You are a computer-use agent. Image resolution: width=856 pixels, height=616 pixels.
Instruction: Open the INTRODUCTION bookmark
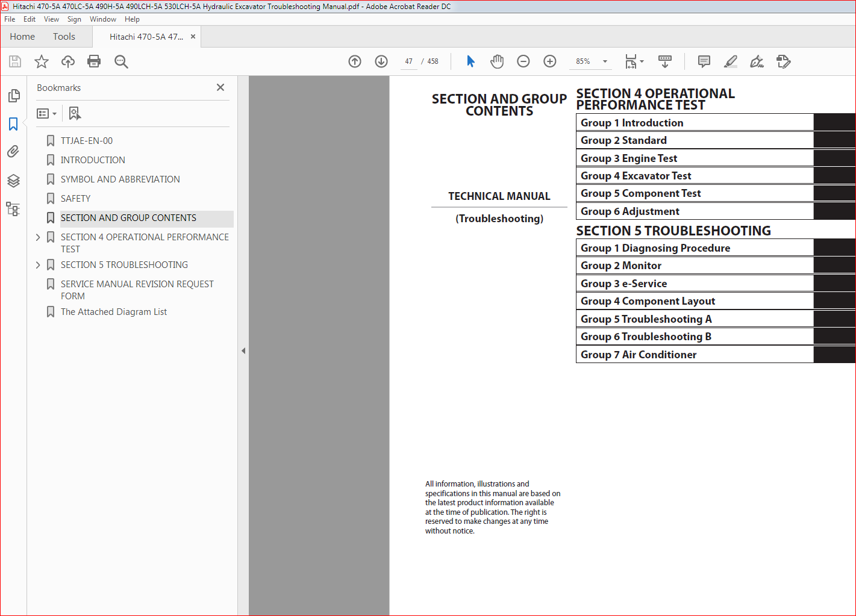coord(93,160)
